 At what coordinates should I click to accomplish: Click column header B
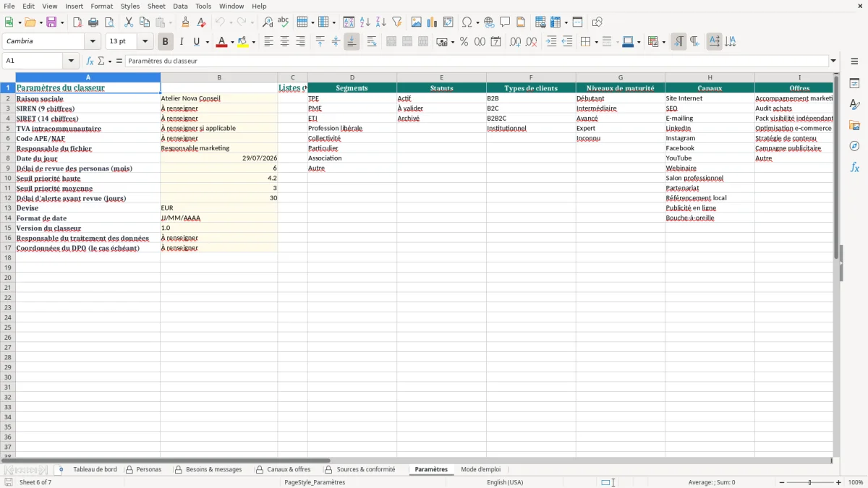coord(219,77)
